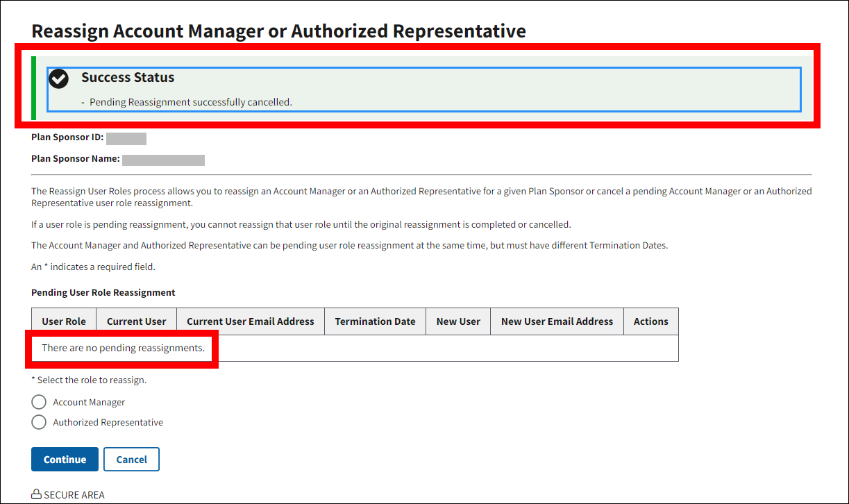Viewport: 849px width, 504px height.
Task: Click the redacted Plan Sponsor Name value
Action: (x=163, y=160)
